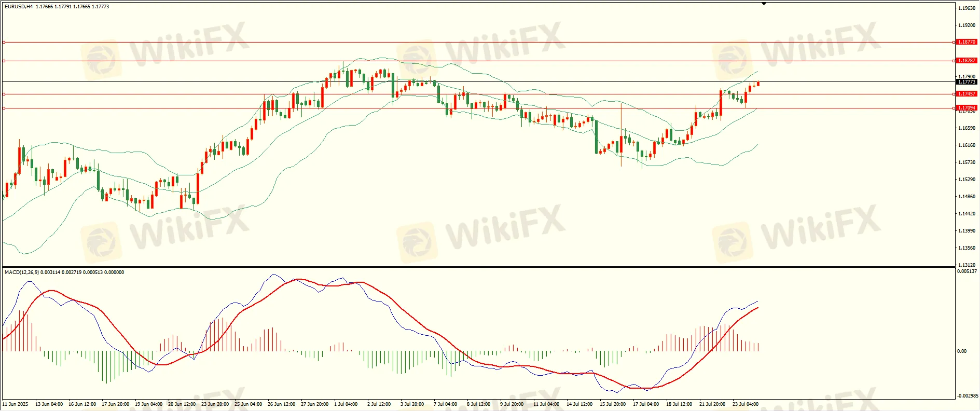Image resolution: width=980 pixels, height=411 pixels.
Task: Click the 1.19200 price scale value
Action: pos(967,25)
